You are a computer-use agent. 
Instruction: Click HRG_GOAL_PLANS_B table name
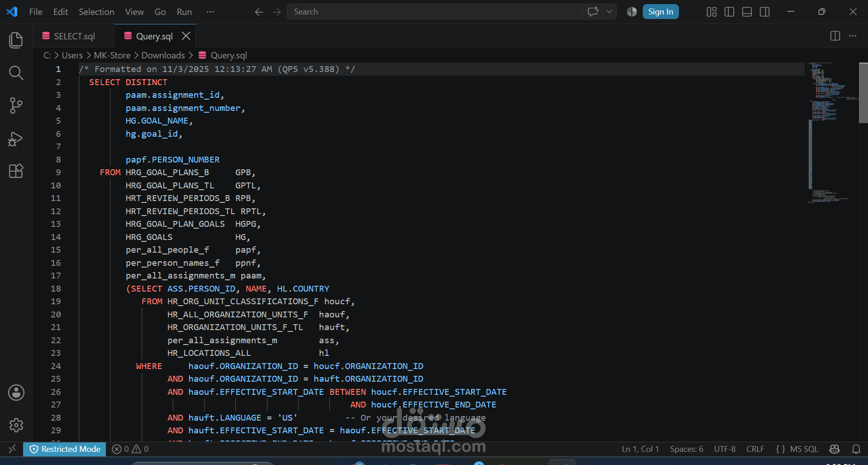(x=167, y=172)
